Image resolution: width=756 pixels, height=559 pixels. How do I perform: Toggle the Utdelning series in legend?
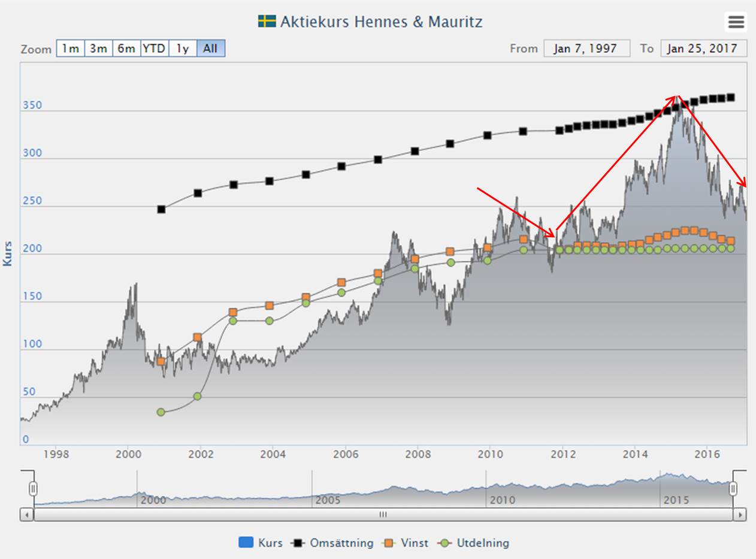coord(473,543)
